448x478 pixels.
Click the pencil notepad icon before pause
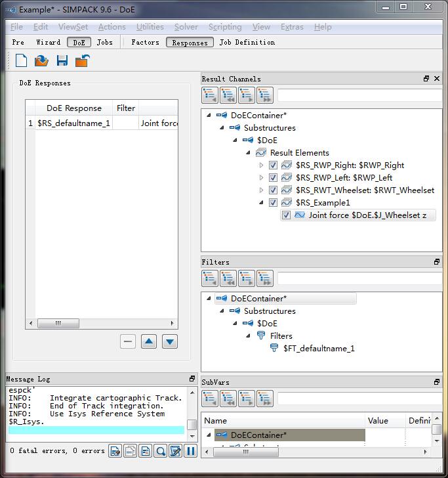(175, 451)
